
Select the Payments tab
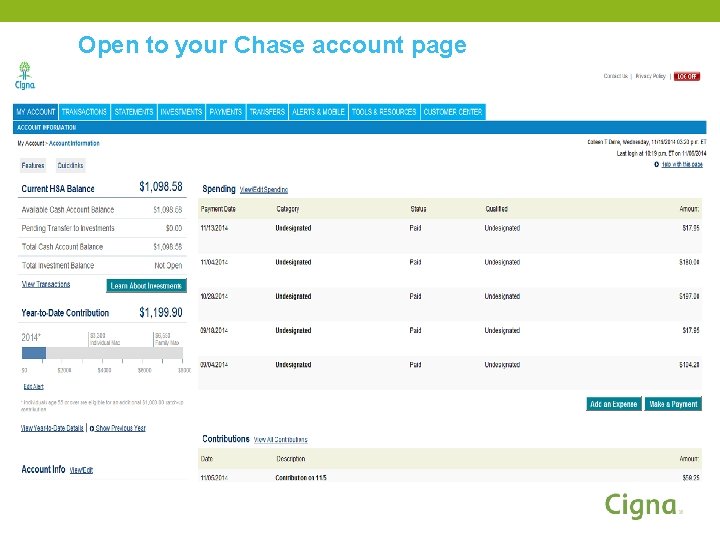pyautogui.click(x=225, y=112)
